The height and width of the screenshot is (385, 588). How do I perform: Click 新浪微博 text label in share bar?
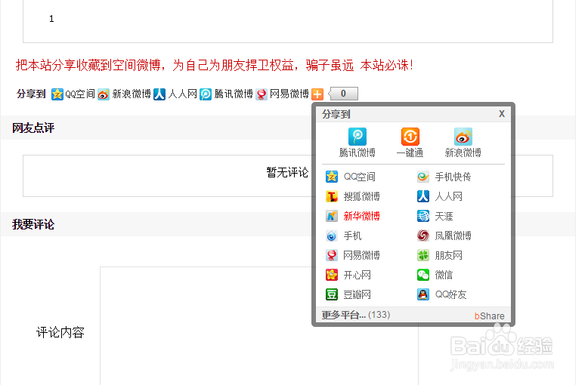point(132,94)
